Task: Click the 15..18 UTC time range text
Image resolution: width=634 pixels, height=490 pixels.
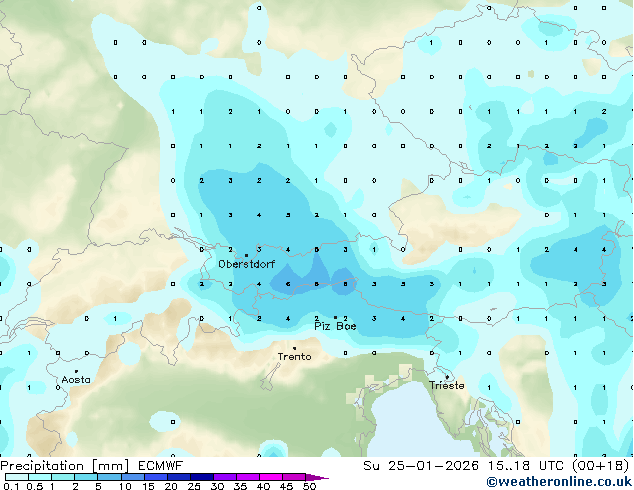Action: pos(525,466)
